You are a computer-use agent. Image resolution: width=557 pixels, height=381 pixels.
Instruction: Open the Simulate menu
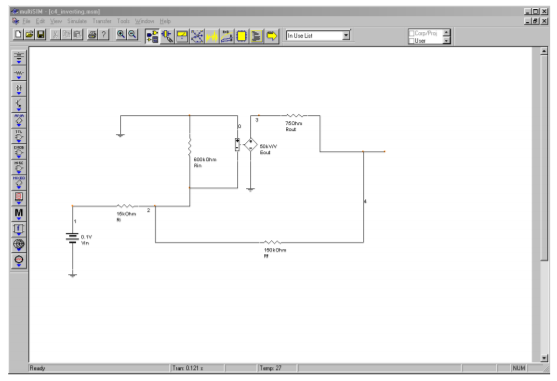click(x=77, y=21)
